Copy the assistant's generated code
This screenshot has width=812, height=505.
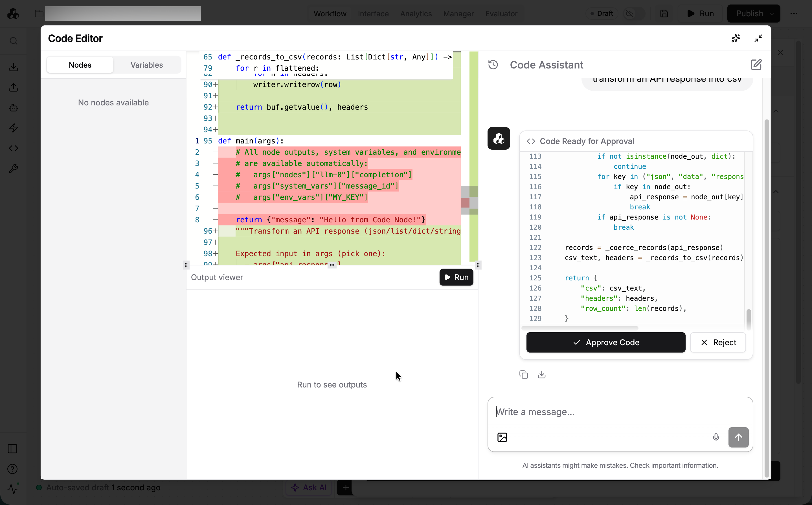pyautogui.click(x=523, y=375)
